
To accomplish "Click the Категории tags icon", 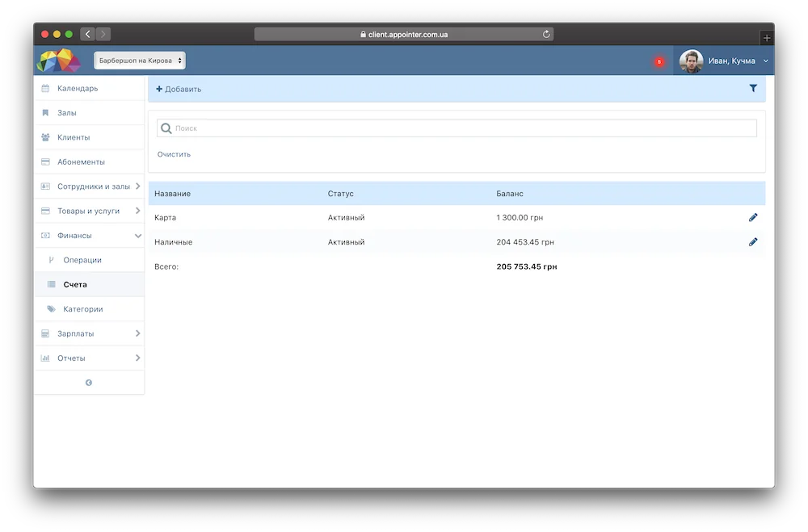I will 51,309.
